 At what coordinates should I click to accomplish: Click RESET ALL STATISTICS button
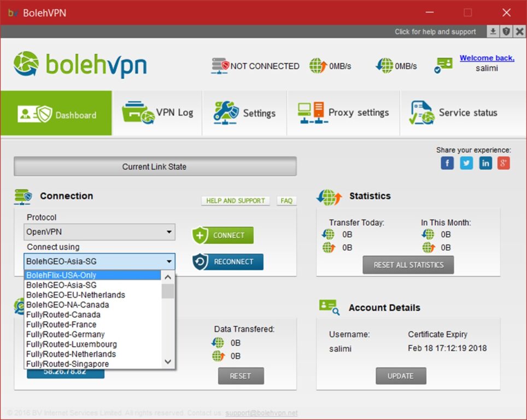(408, 265)
